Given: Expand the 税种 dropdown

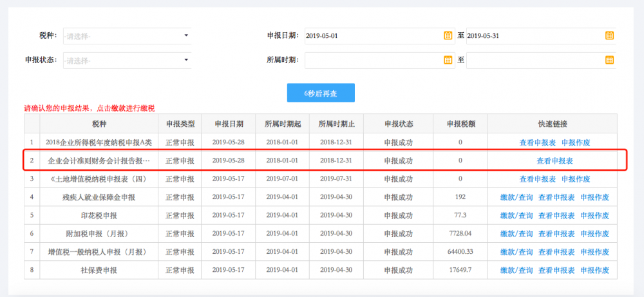Looking at the screenshot, I should [127, 36].
